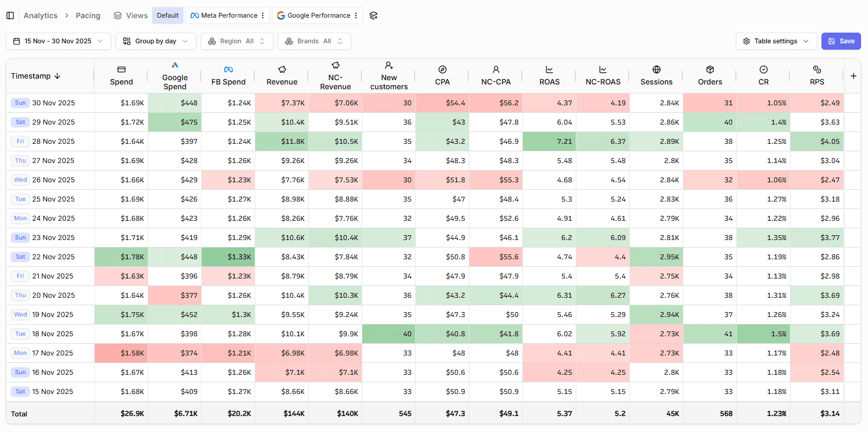Screen dimensions: 868x433
Task: Open the layers stack icon after Google Performance
Action: (374, 16)
